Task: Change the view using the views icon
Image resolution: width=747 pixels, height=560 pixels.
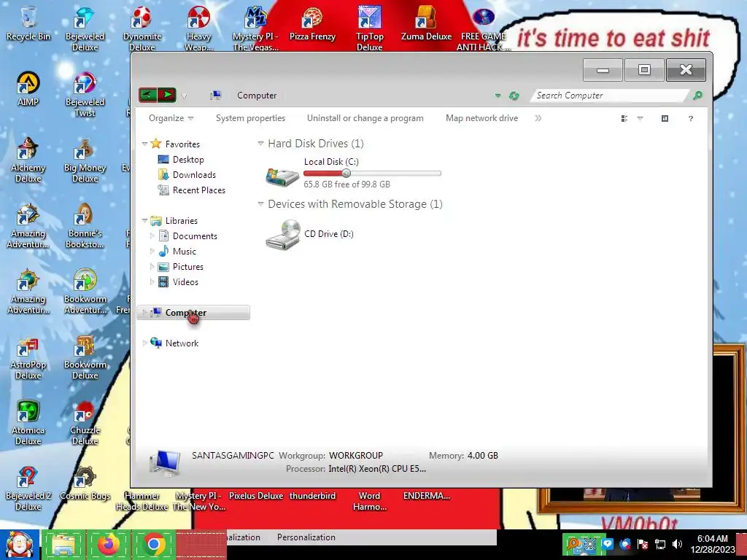Action: click(x=624, y=119)
